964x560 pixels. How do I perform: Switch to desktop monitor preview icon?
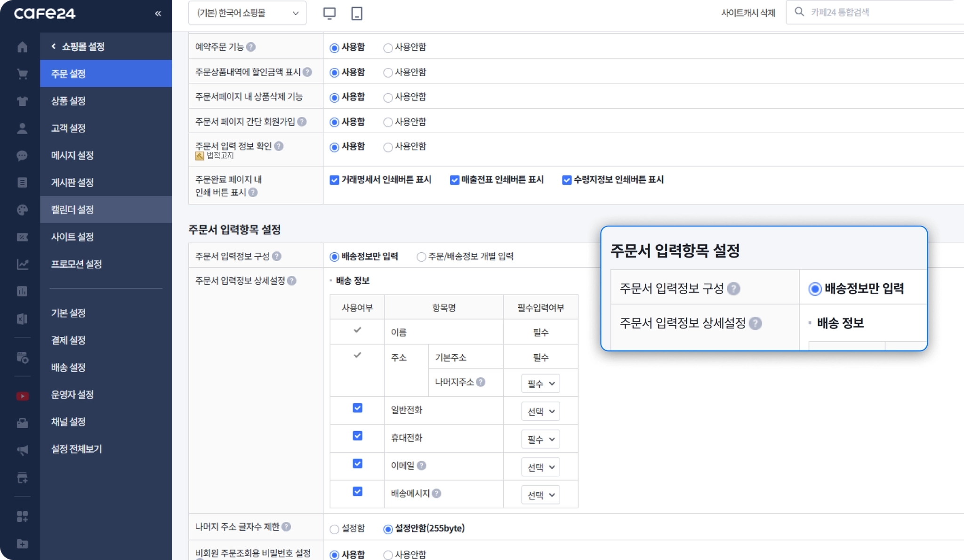329,13
